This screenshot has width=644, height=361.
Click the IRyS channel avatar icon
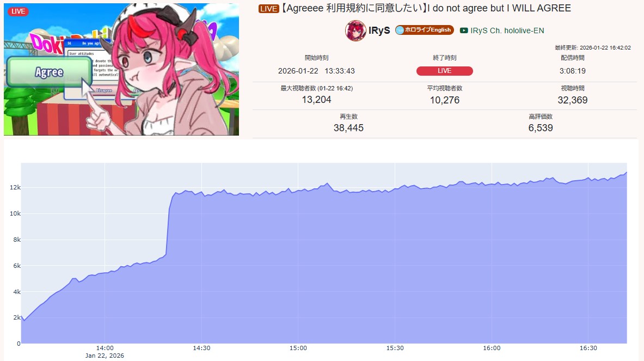(x=355, y=30)
